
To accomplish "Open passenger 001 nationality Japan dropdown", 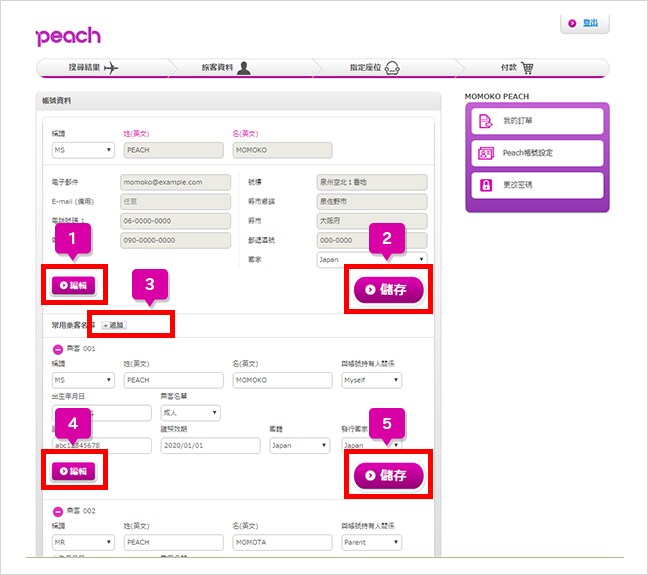I will click(300, 446).
